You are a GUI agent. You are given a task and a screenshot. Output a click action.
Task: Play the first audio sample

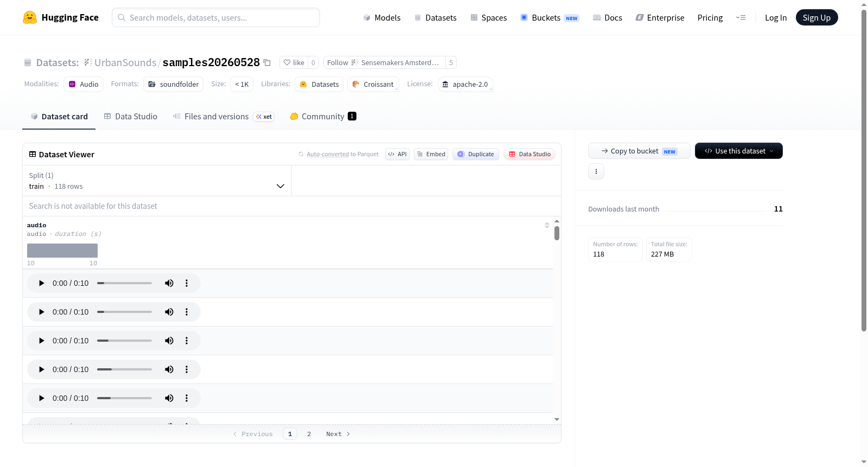point(42,283)
